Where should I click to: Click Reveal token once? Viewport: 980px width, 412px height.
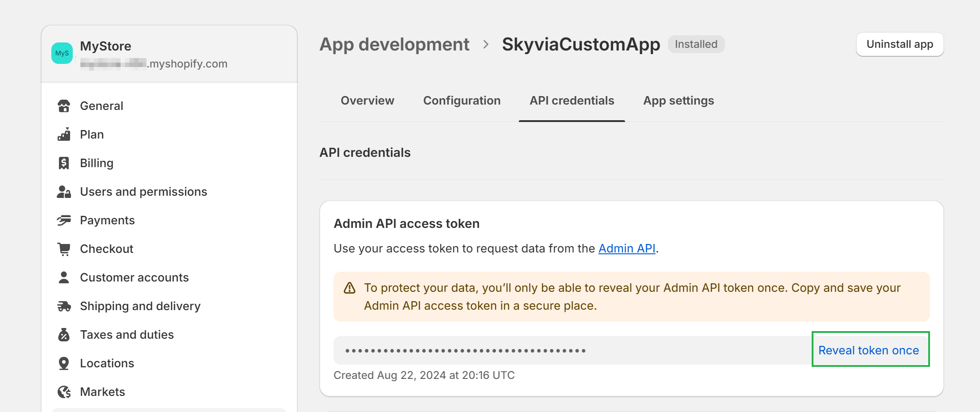869,350
